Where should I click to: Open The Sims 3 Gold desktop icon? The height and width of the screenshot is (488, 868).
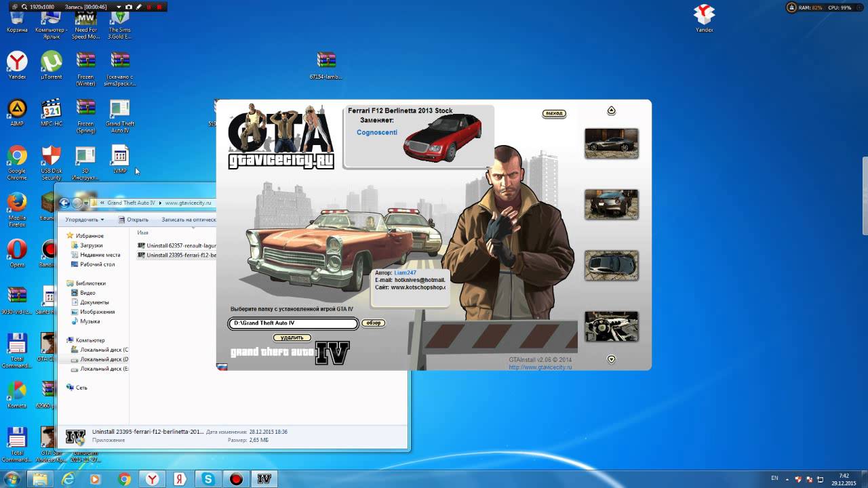tap(120, 23)
